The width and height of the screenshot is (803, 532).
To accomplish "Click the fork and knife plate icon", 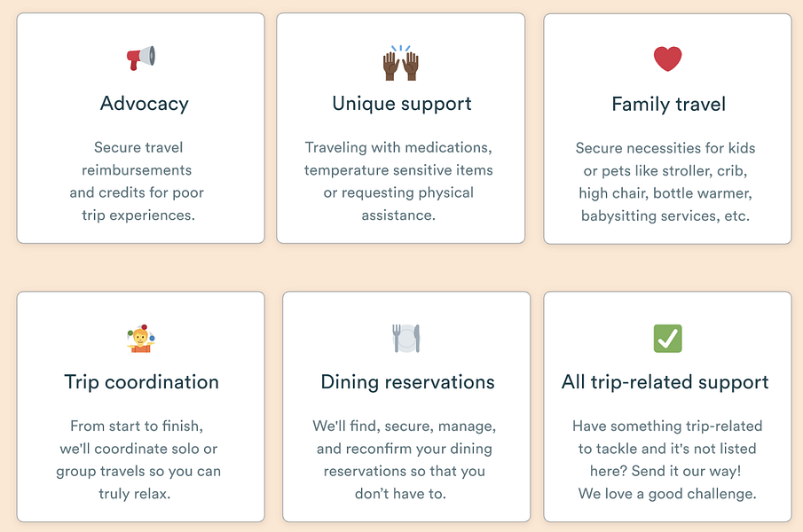I will (406, 338).
